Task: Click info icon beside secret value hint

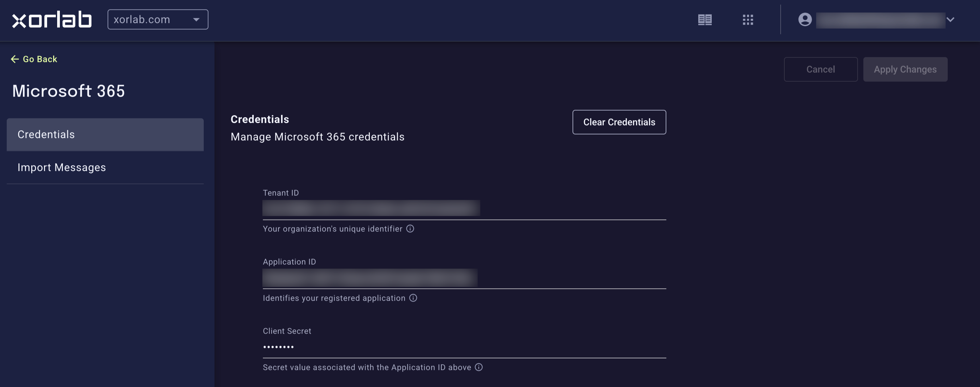Action: [x=479, y=367]
